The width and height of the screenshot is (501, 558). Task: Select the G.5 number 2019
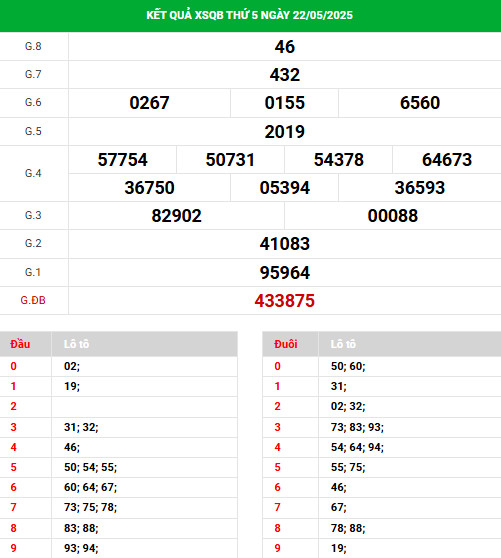285,132
